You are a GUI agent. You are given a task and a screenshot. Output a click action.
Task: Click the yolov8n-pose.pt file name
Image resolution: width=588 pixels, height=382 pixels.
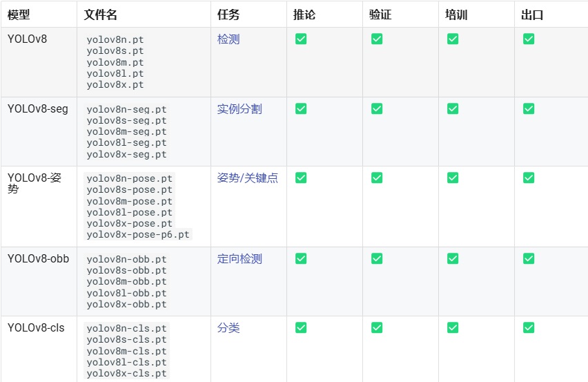pos(129,179)
